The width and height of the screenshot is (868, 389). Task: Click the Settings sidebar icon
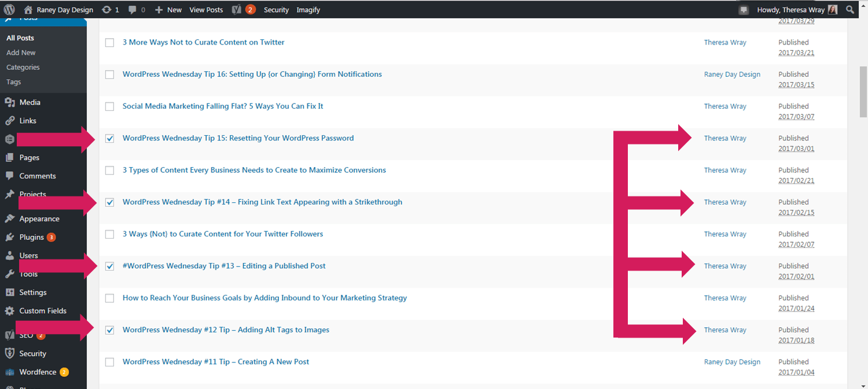coord(10,292)
